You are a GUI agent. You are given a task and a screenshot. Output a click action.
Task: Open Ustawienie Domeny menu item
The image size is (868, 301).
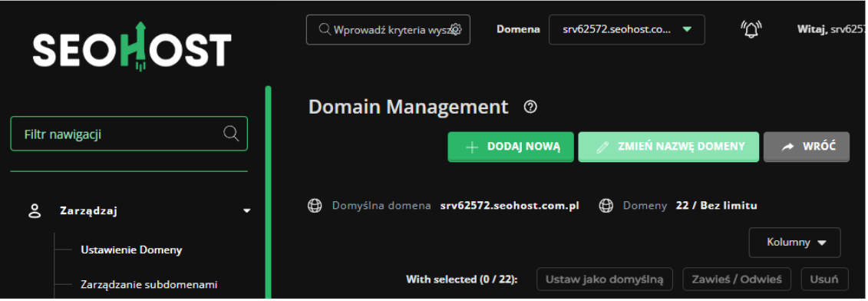pos(131,250)
